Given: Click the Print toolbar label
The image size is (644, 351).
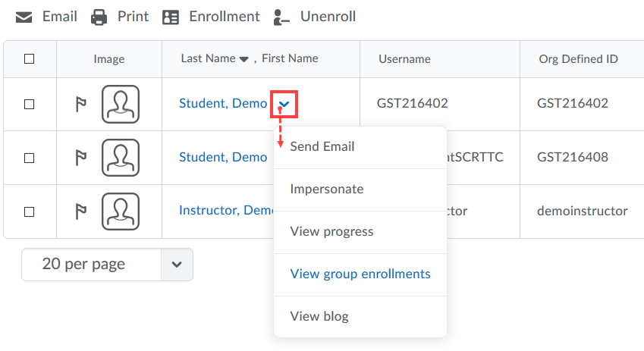Looking at the screenshot, I should pyautogui.click(x=133, y=17).
